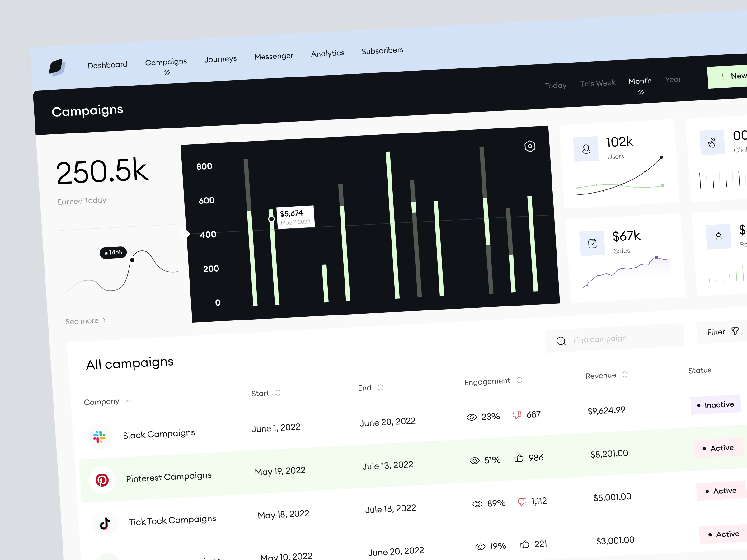Click the search magnifier icon
Screen dimensions: 747x560
tap(561, 341)
